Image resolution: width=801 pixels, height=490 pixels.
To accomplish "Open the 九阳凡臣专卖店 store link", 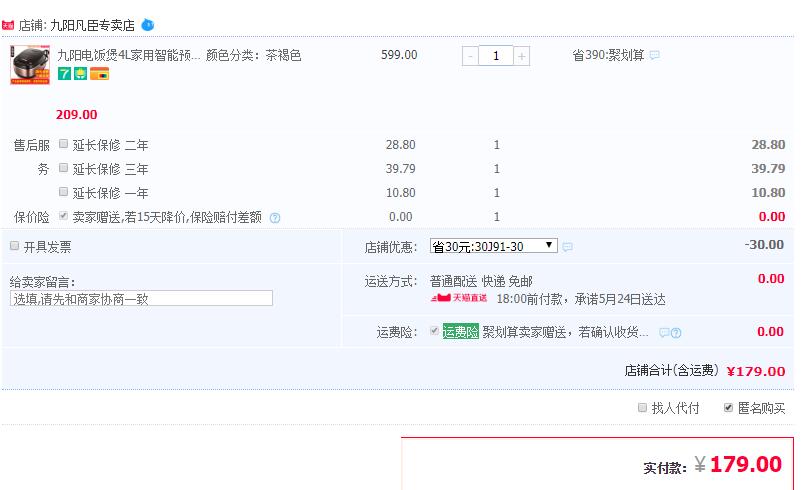I will tap(92, 26).
